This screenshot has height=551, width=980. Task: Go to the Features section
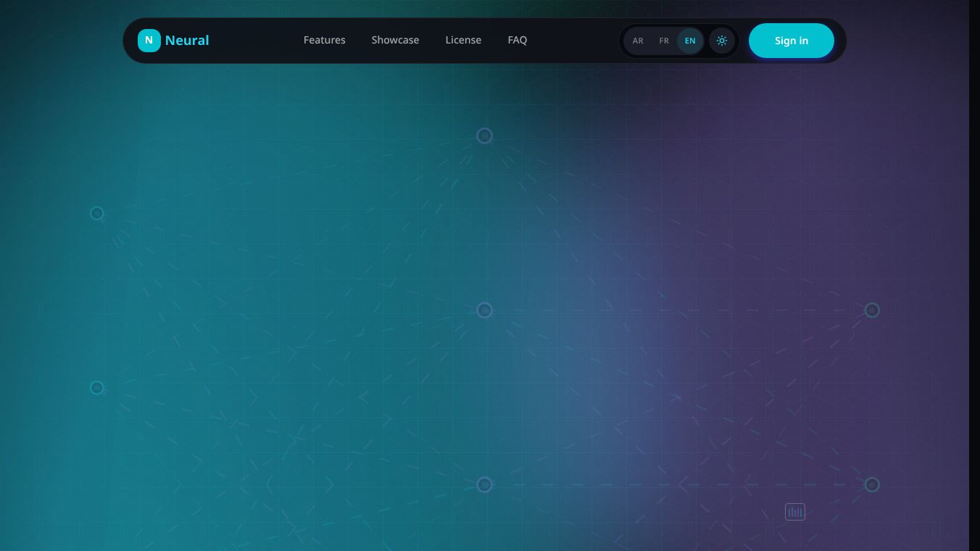pos(324,40)
